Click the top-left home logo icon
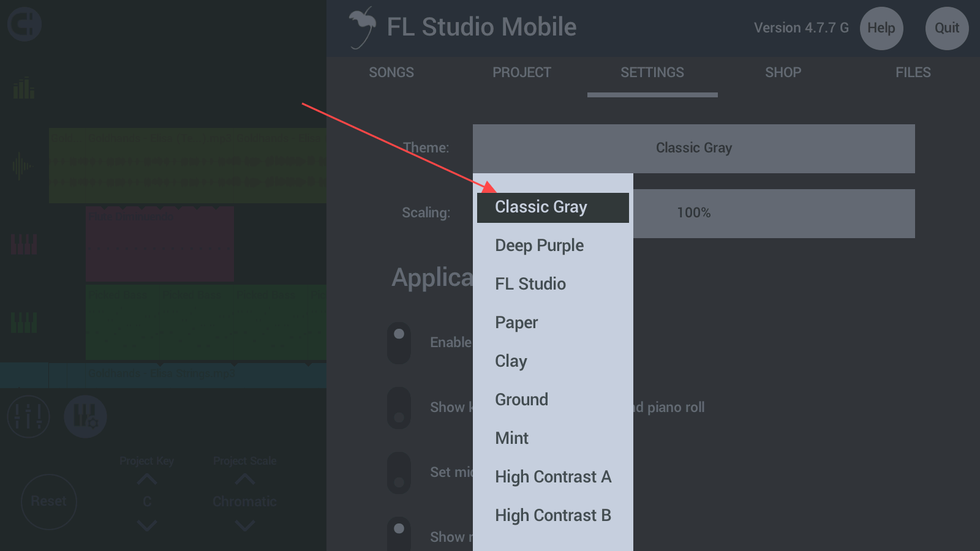This screenshot has height=551, width=980. [24, 24]
